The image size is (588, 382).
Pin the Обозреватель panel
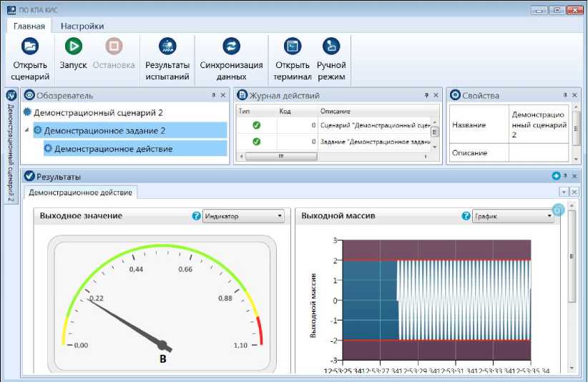[213, 95]
